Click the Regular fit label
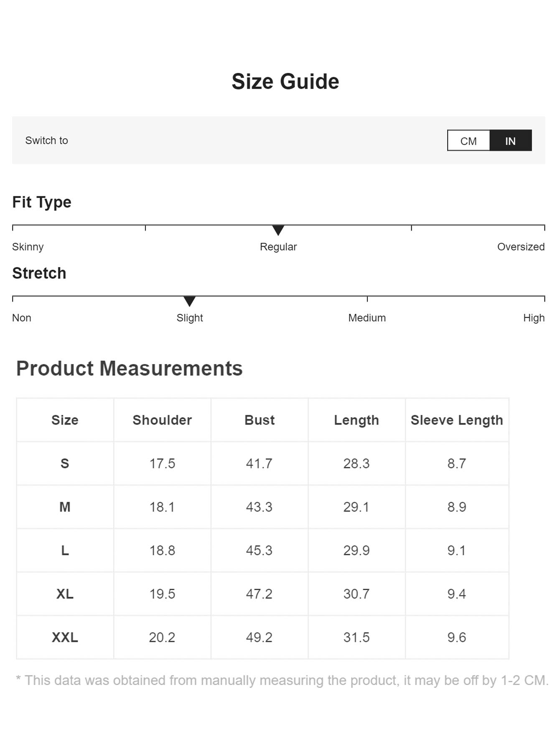Viewport: 560px width, 746px height. [278, 247]
